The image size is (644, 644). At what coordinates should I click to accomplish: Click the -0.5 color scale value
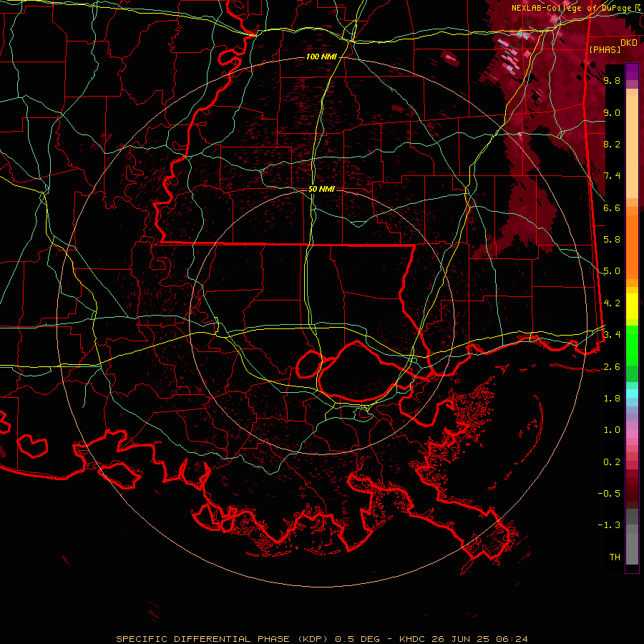click(609, 494)
